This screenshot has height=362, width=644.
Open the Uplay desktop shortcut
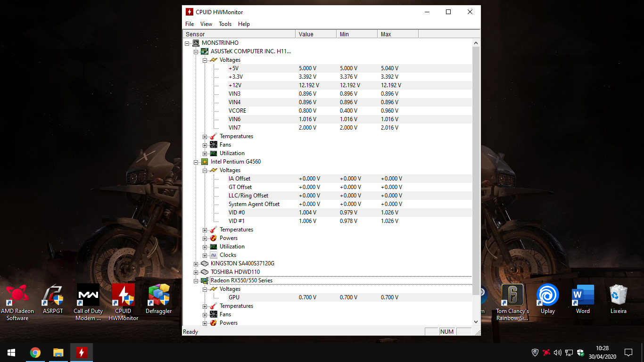click(x=548, y=299)
